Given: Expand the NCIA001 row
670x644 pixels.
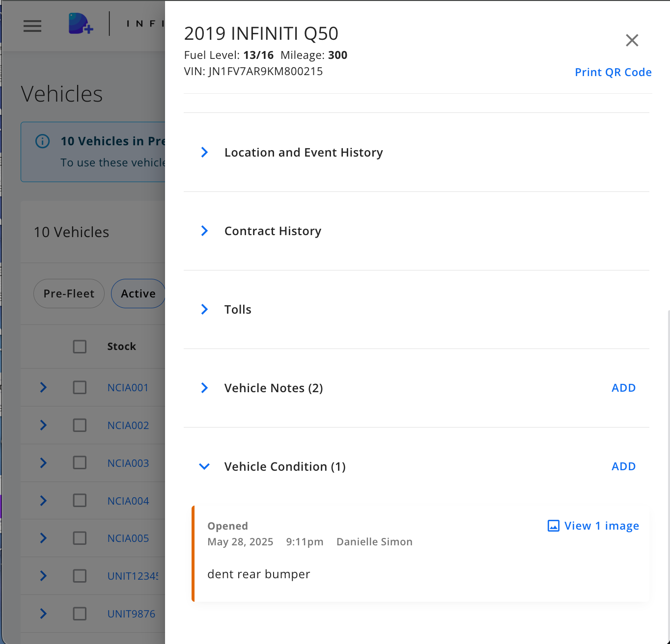Looking at the screenshot, I should tap(43, 387).
